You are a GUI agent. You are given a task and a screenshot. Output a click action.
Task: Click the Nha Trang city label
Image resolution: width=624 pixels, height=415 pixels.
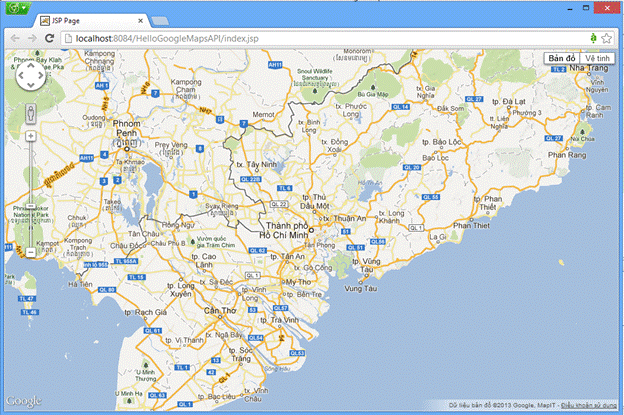[589, 68]
